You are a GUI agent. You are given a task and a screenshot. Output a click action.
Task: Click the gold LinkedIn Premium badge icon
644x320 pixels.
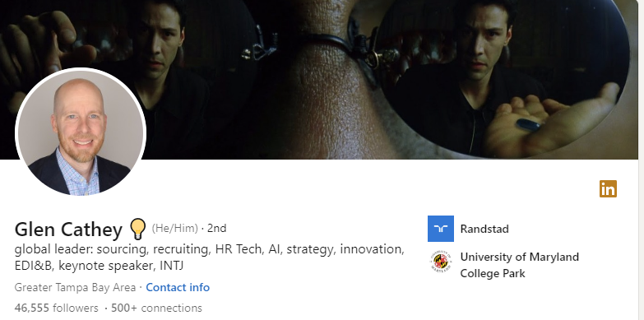pos(608,188)
